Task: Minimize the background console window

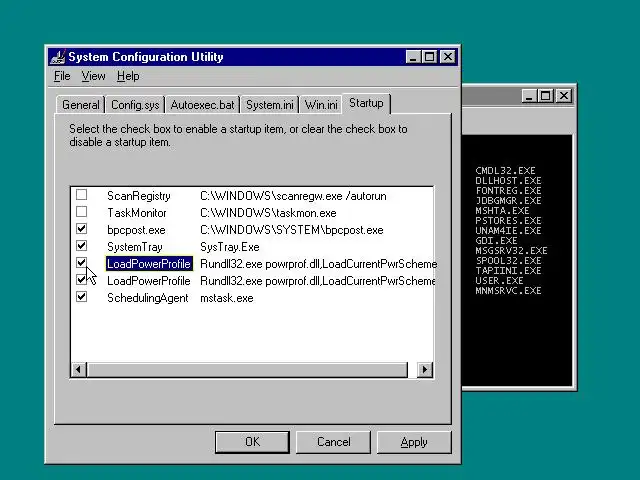Action: [x=529, y=96]
